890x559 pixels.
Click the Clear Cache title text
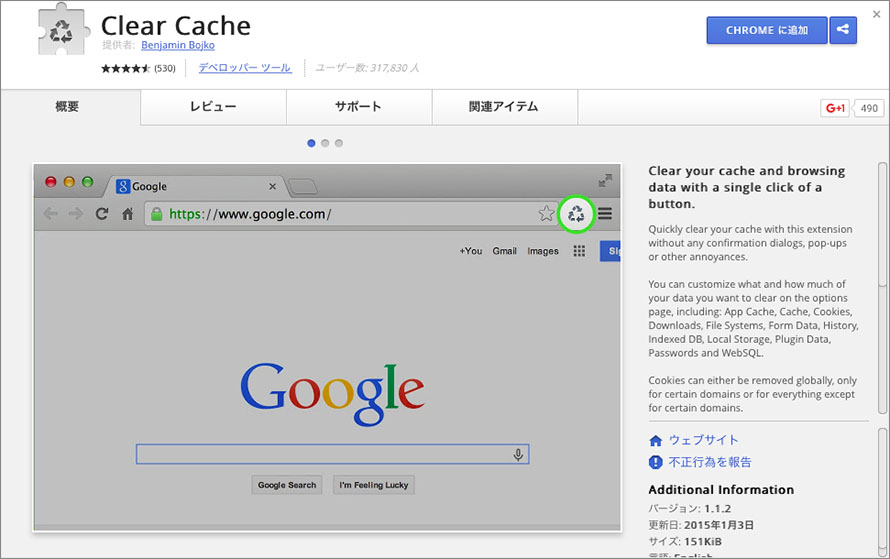176,26
